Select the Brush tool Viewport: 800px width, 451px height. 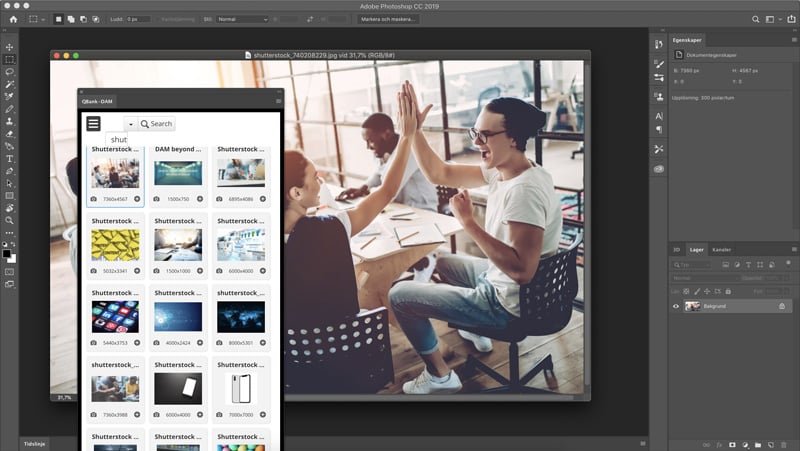click(9, 109)
